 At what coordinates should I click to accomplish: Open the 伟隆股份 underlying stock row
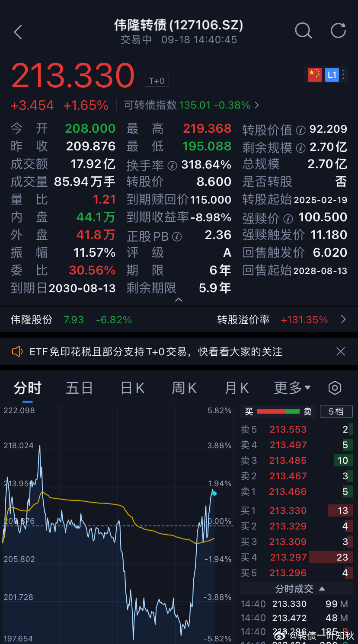tap(71, 320)
